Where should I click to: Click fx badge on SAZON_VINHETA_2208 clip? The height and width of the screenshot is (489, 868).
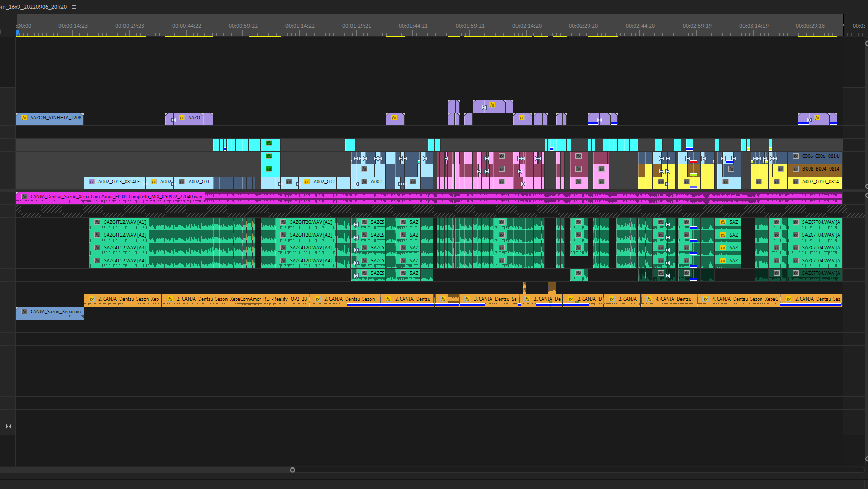[24, 118]
